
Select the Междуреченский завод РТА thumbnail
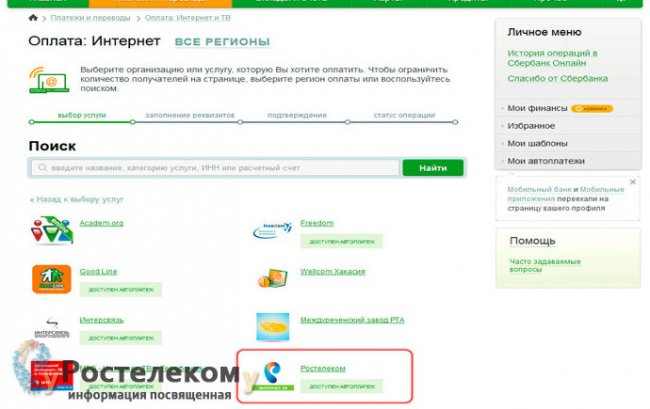coord(272,327)
